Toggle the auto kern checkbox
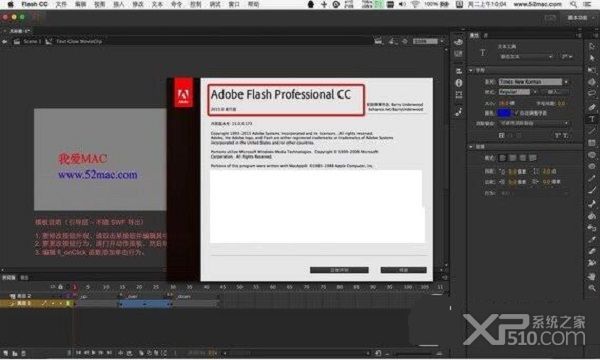This screenshot has height=360, width=600. 517,113
